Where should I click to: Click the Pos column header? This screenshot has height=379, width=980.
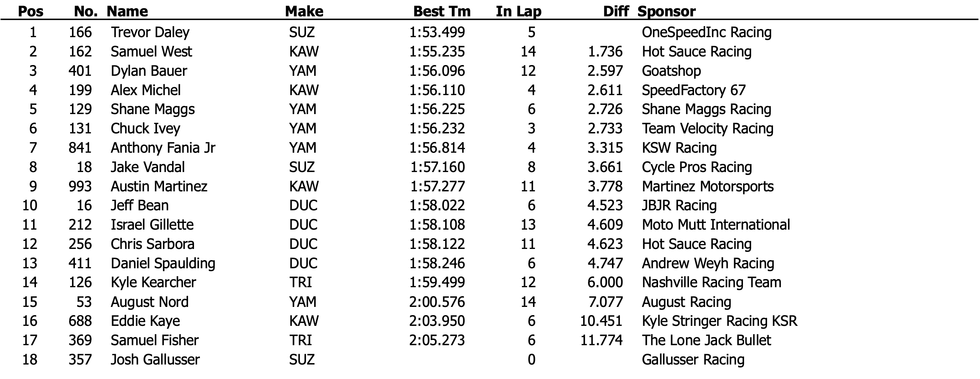point(30,12)
